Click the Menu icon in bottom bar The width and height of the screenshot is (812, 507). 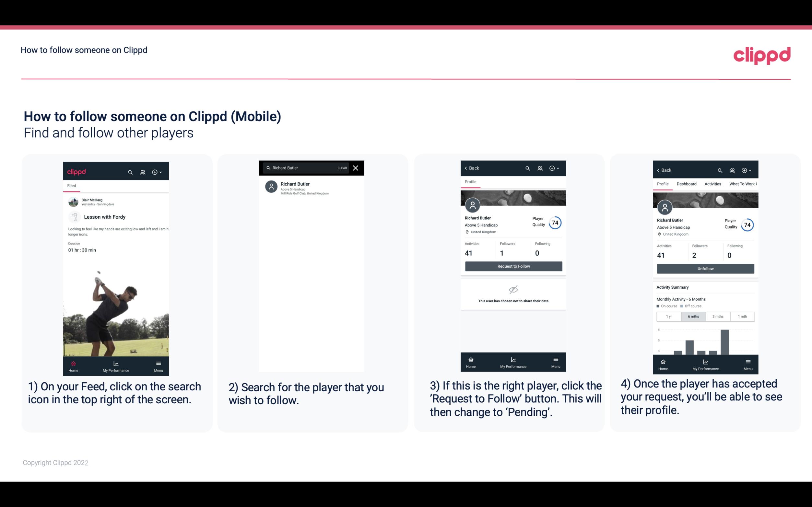coord(159,363)
